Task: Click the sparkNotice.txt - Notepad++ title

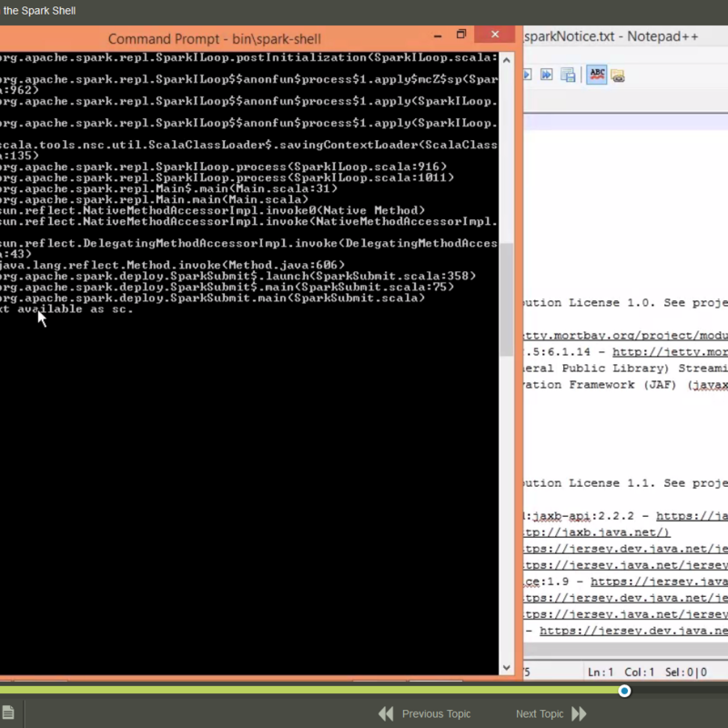Action: [x=611, y=36]
